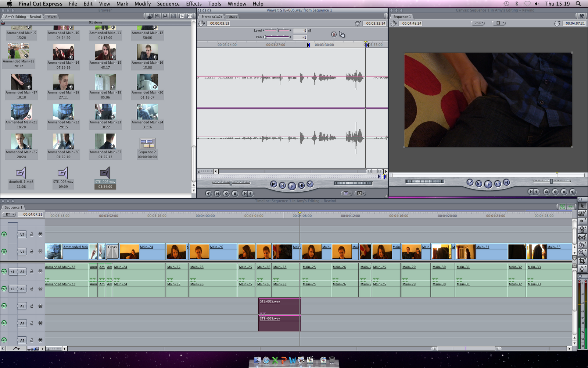This screenshot has width=588, height=368.
Task: Select the Edit Selection tool in palette
Action: pos(582,213)
